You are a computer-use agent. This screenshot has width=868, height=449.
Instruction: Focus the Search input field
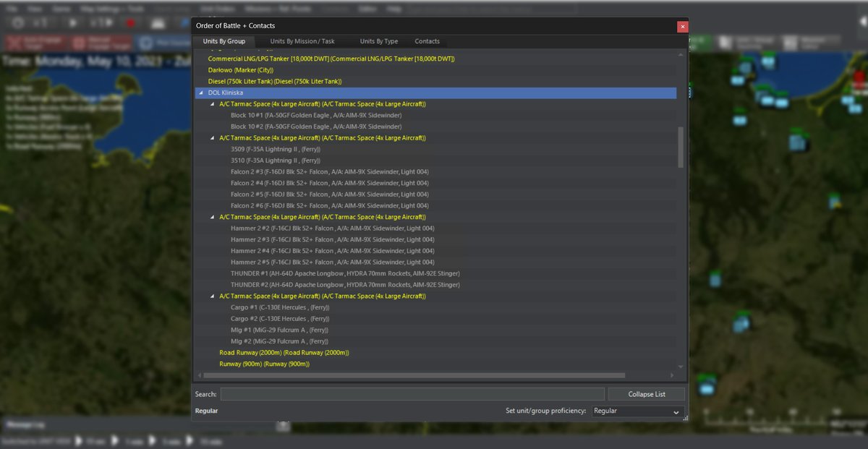click(412, 394)
